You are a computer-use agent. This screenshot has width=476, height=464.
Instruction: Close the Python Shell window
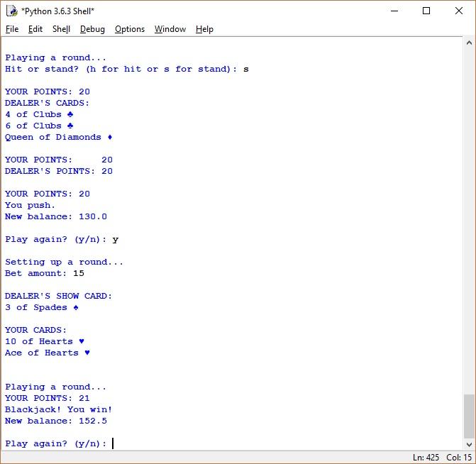coord(459,11)
